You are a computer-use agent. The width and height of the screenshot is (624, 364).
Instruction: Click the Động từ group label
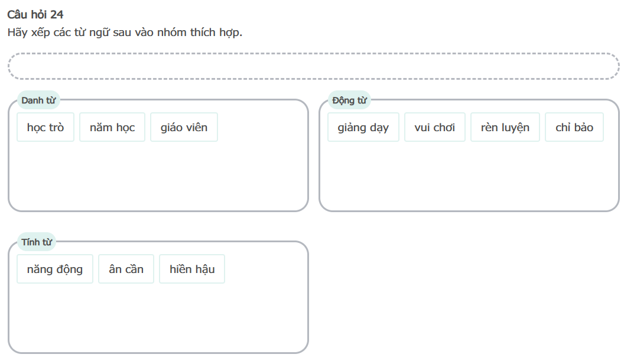point(349,100)
